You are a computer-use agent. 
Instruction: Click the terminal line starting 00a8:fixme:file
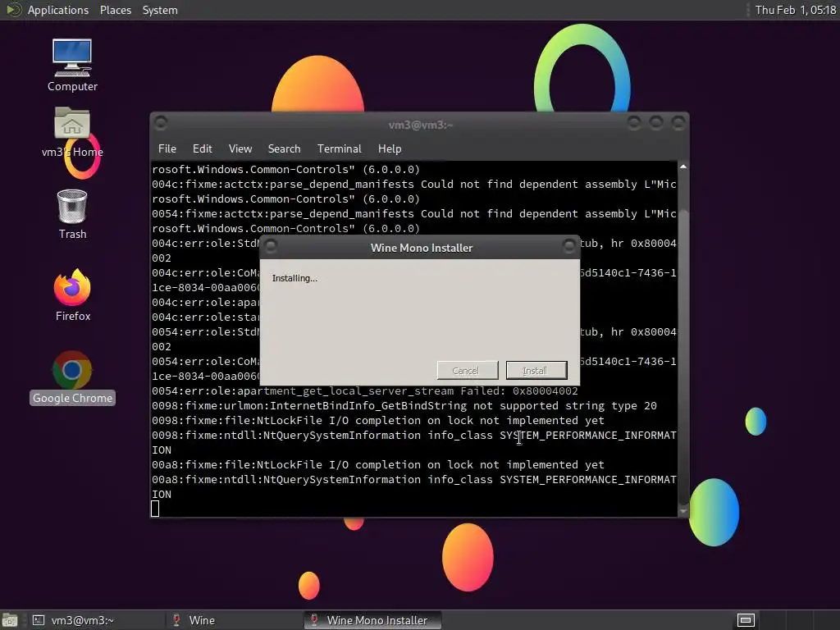[377, 464]
